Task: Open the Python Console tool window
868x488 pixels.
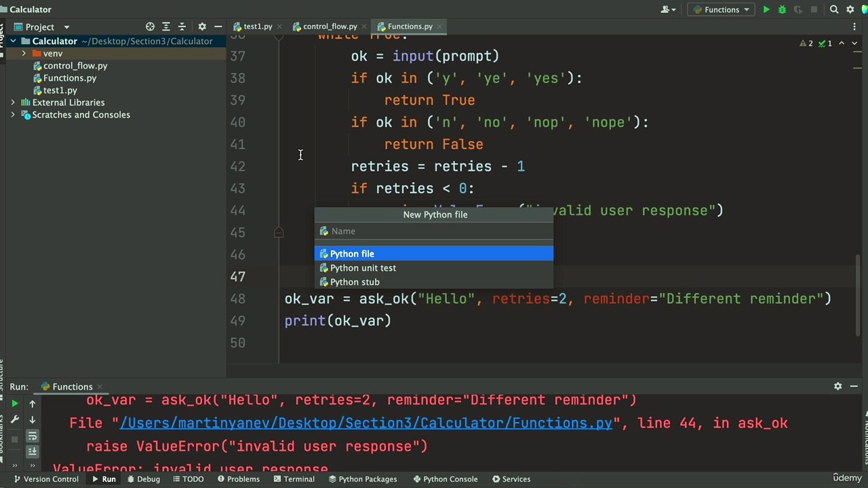Action: 445,479
